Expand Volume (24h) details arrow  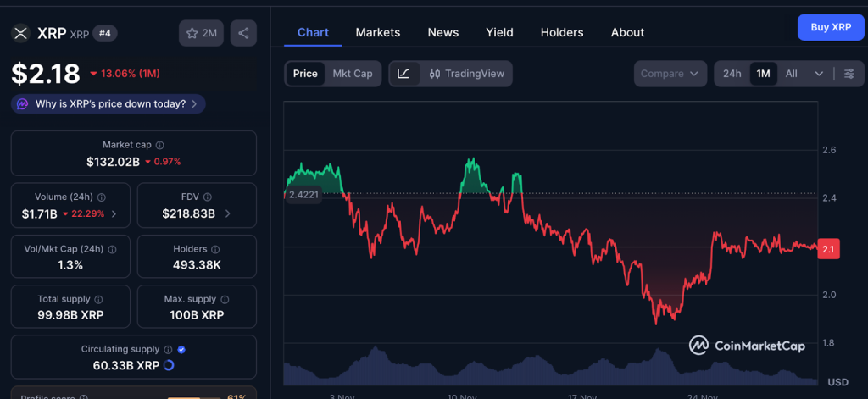[114, 214]
